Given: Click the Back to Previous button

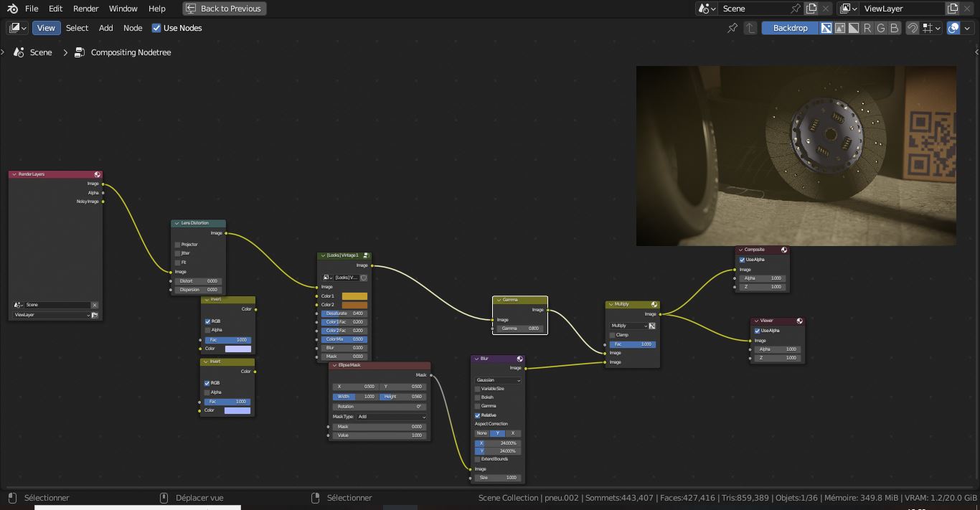Looking at the screenshot, I should click(x=226, y=9).
